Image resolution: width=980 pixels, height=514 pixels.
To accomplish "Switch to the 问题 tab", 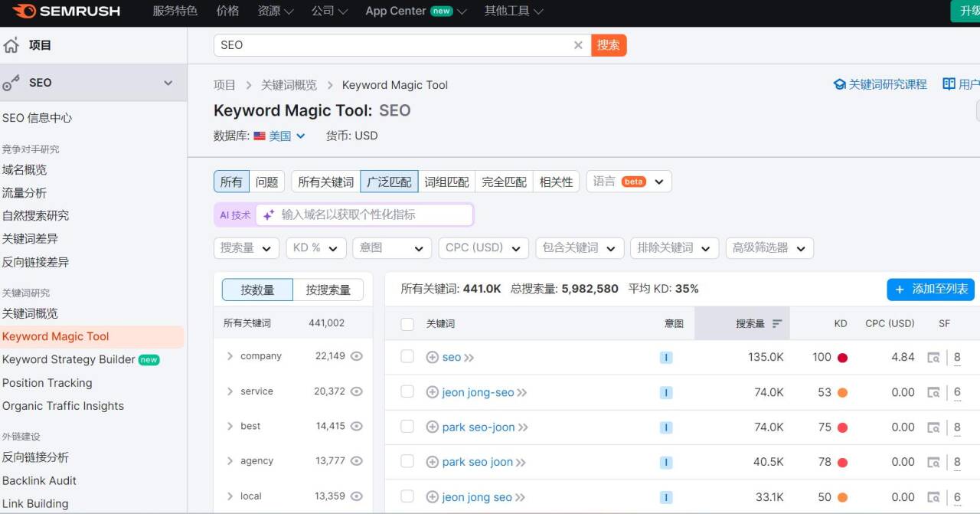I will point(267,182).
